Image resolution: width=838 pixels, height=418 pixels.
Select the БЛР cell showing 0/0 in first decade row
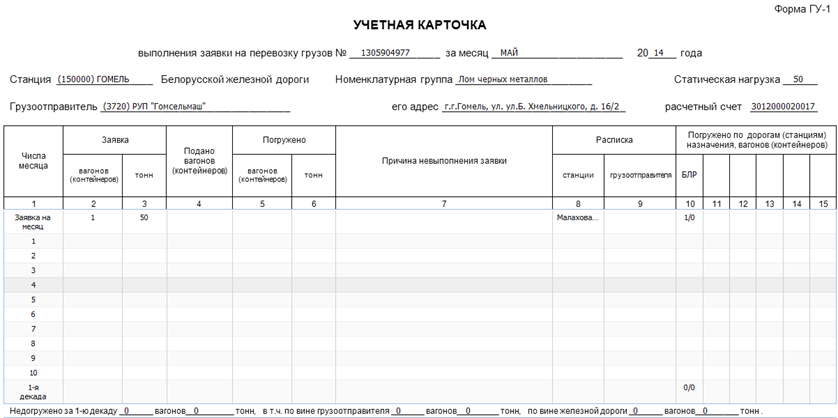click(688, 387)
